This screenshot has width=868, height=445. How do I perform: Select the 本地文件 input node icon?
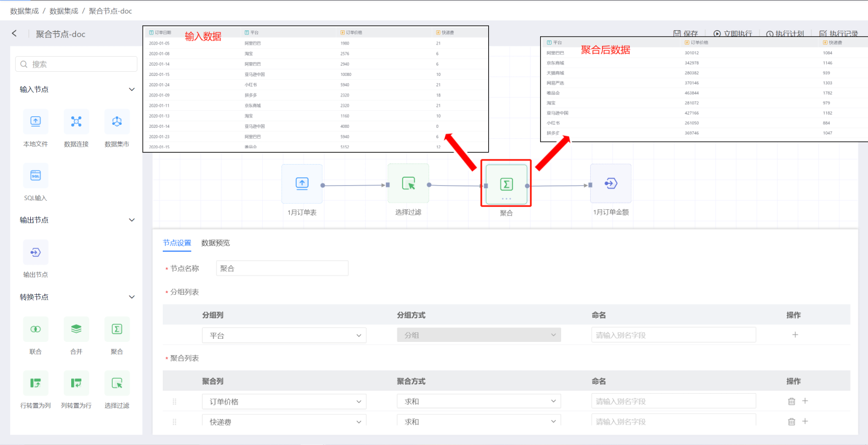point(36,122)
